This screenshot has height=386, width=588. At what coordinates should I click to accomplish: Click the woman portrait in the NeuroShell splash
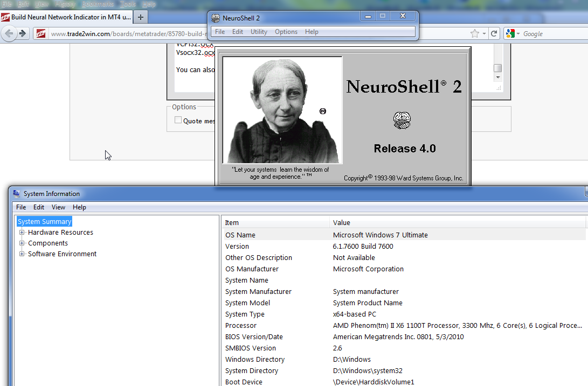(282, 110)
